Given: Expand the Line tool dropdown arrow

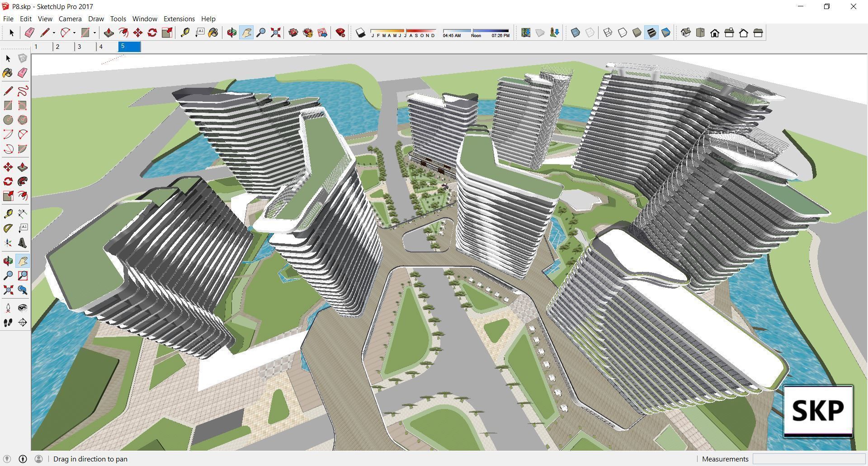Looking at the screenshot, I should [54, 33].
